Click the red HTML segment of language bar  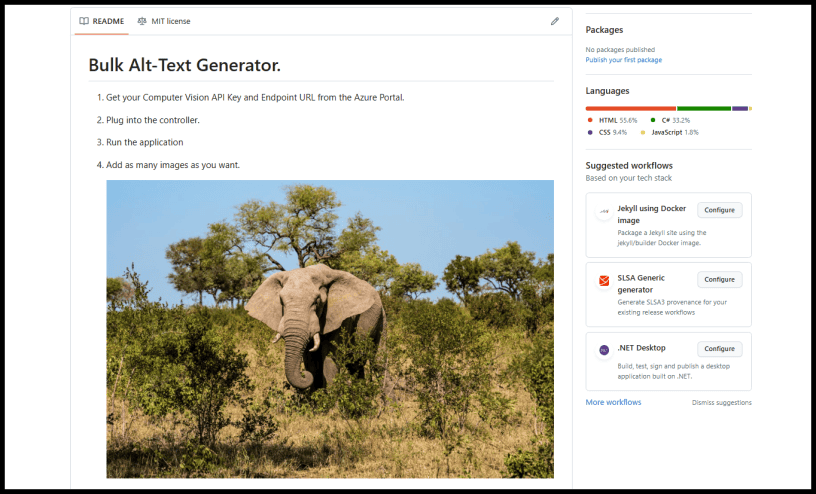click(x=630, y=108)
